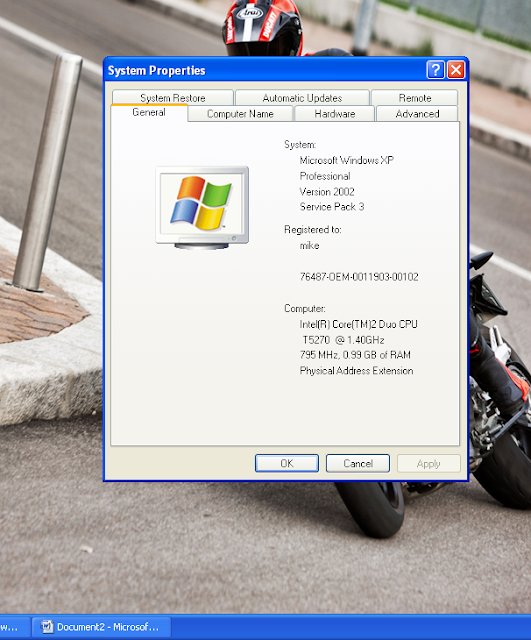
Task: Click the 'Computer:' label
Action: coord(305,309)
